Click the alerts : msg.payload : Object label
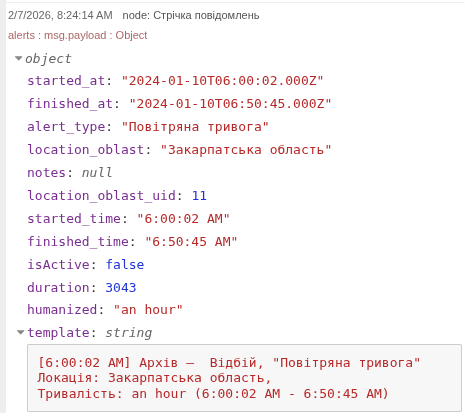 pos(77,35)
